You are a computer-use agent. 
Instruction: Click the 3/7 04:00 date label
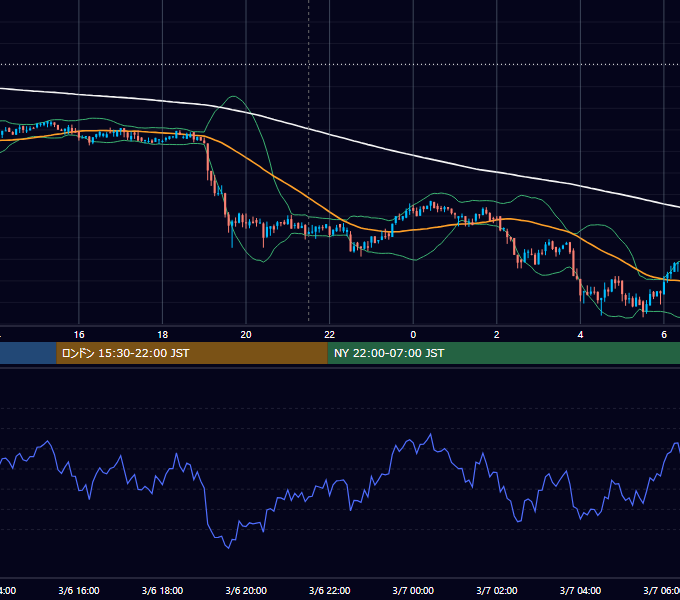[580, 590]
